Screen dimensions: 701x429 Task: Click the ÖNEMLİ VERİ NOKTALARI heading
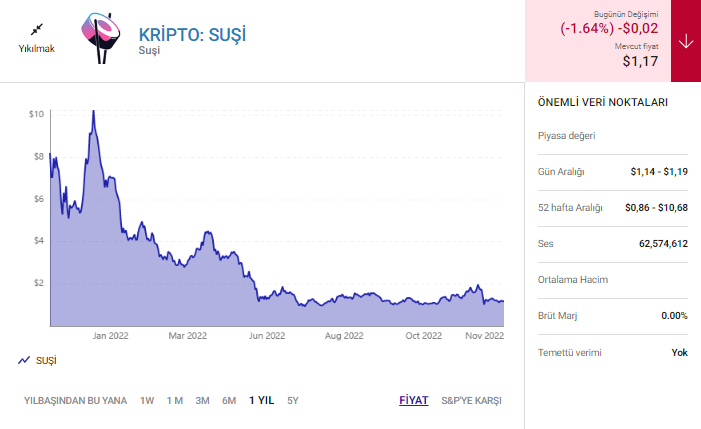pos(603,102)
